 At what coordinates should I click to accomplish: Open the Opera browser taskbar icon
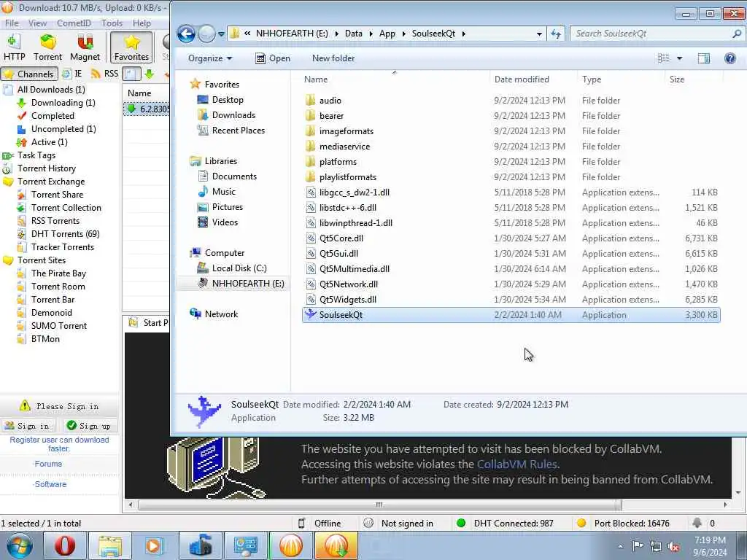pyautogui.click(x=64, y=545)
